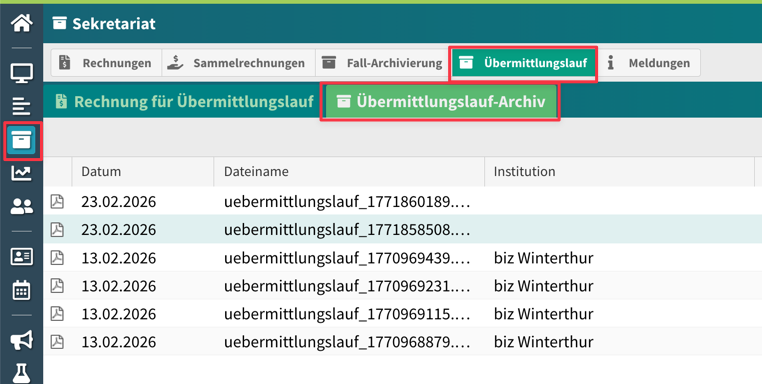The height and width of the screenshot is (384, 762).
Task: Select filename uebermittlungslauf_1770968879
Action: 347,343
